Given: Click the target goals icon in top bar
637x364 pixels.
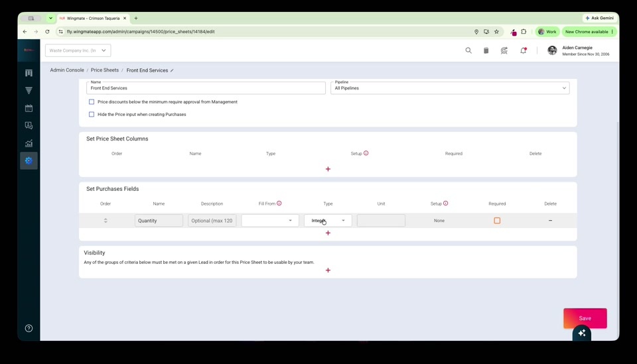Looking at the screenshot, I should tap(504, 50).
